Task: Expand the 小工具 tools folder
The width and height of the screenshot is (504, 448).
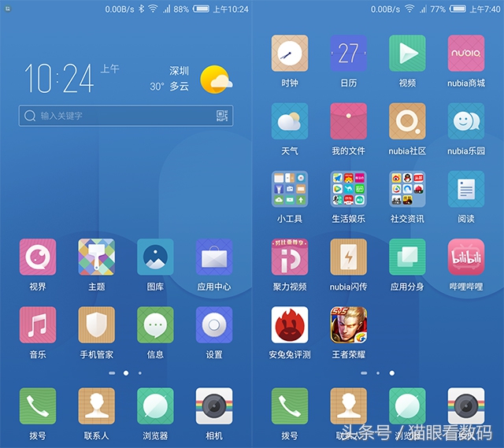Action: 290,189
